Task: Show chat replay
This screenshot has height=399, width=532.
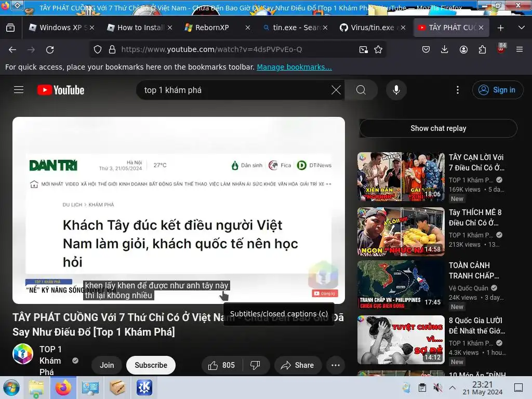Action: pos(438,128)
